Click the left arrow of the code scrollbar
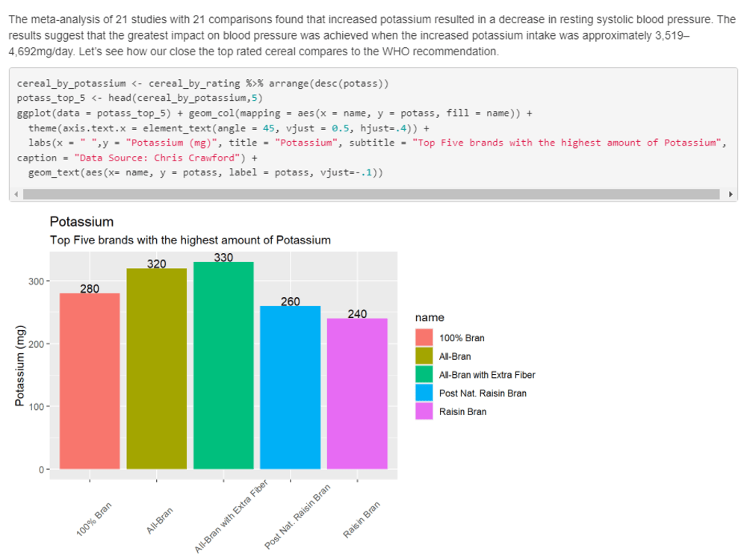The image size is (747, 560). click(15, 193)
